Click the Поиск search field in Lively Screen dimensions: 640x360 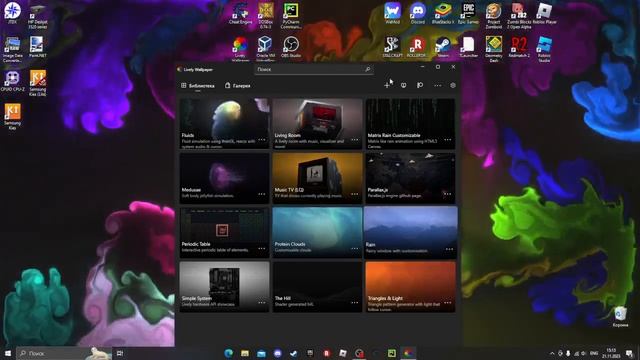pyautogui.click(x=313, y=69)
